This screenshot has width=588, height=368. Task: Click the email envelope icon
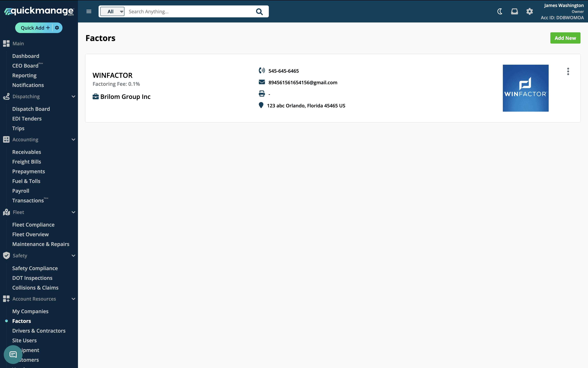(262, 82)
